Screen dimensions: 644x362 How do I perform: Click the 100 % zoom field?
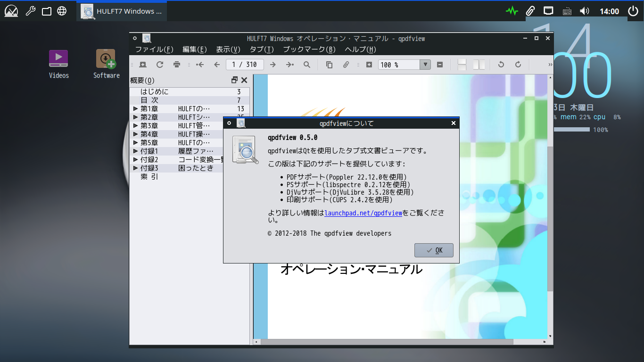(x=399, y=65)
